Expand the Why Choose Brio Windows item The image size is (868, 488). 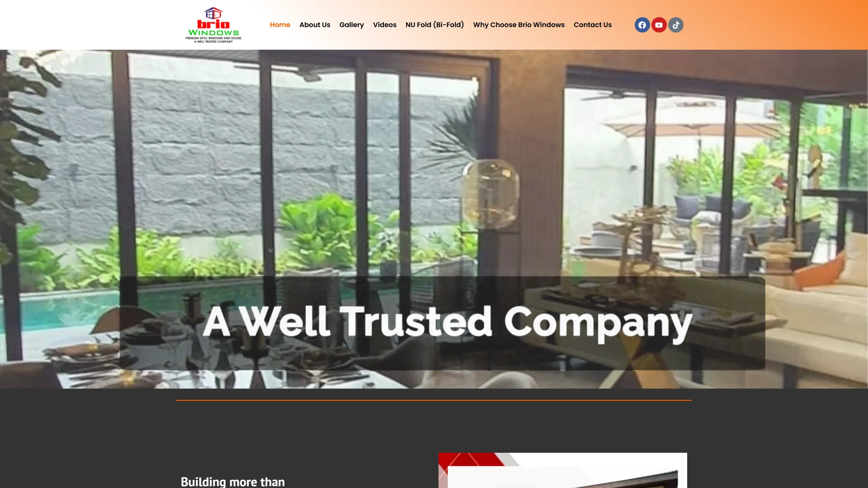[x=519, y=24]
